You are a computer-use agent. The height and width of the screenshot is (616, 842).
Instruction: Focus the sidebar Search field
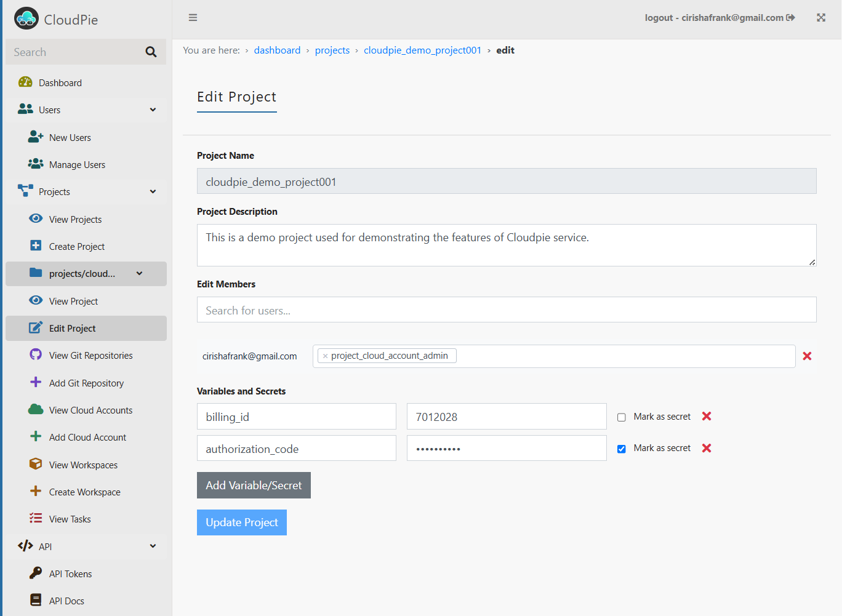(74, 52)
